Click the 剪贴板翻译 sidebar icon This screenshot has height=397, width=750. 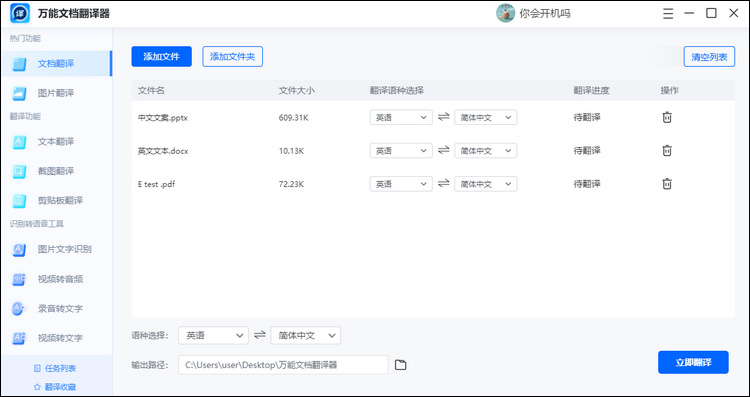coord(20,200)
